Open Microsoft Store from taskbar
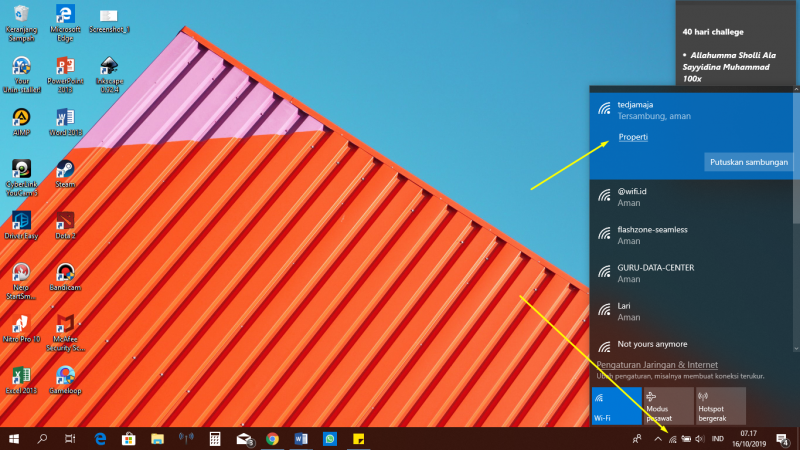 pyautogui.click(x=129, y=439)
